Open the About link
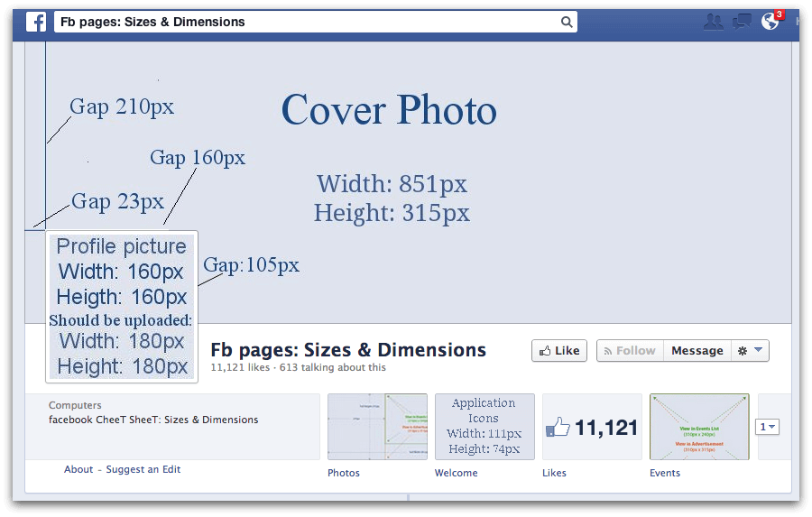This screenshot has width=812, height=517. (x=78, y=469)
